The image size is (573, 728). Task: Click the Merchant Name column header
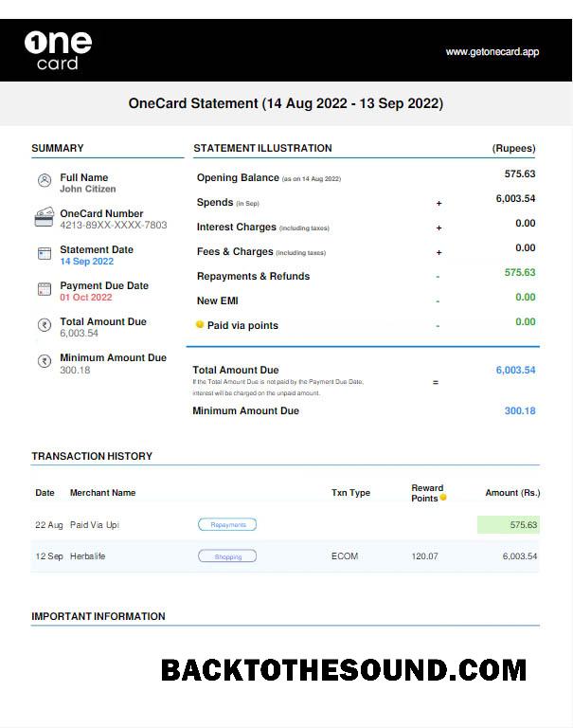pyautogui.click(x=102, y=493)
